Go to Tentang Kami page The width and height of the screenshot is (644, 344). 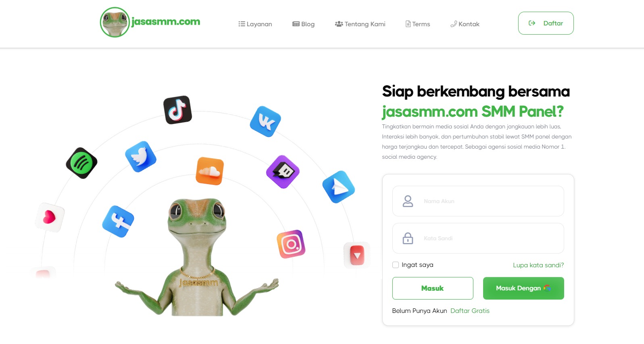click(x=360, y=24)
